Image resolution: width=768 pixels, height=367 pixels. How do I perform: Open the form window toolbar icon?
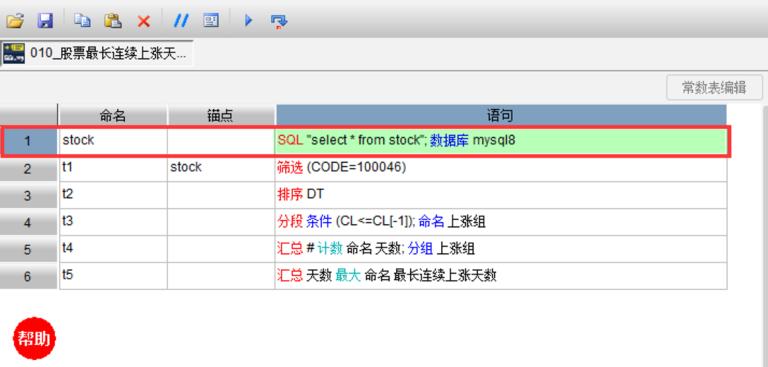click(x=211, y=21)
